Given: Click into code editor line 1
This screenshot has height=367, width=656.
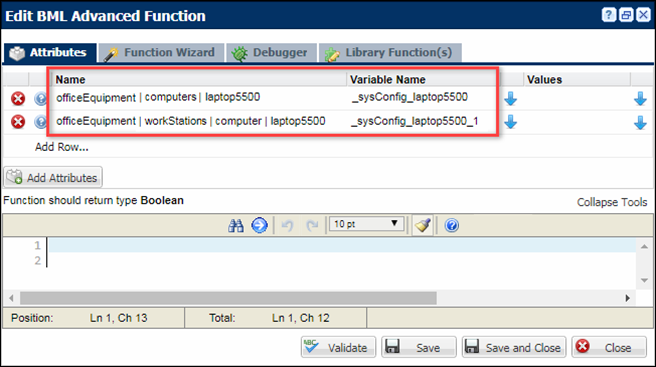Looking at the screenshot, I should click(x=342, y=245).
